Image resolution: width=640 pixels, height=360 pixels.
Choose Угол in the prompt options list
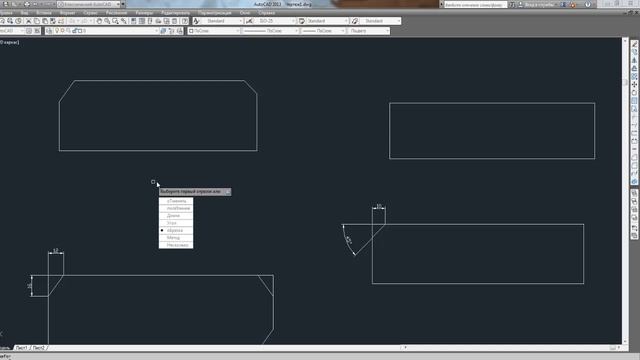coord(176,223)
